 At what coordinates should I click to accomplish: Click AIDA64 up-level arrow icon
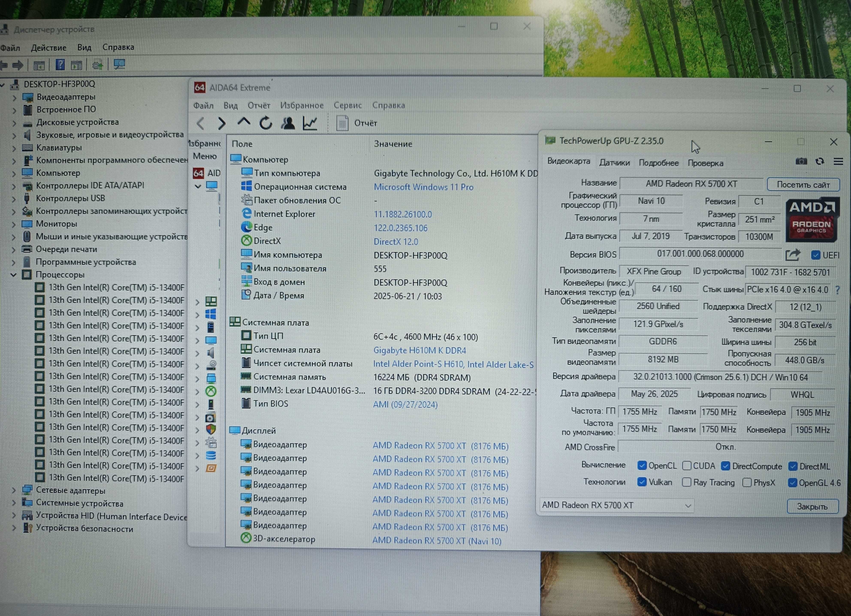(244, 122)
